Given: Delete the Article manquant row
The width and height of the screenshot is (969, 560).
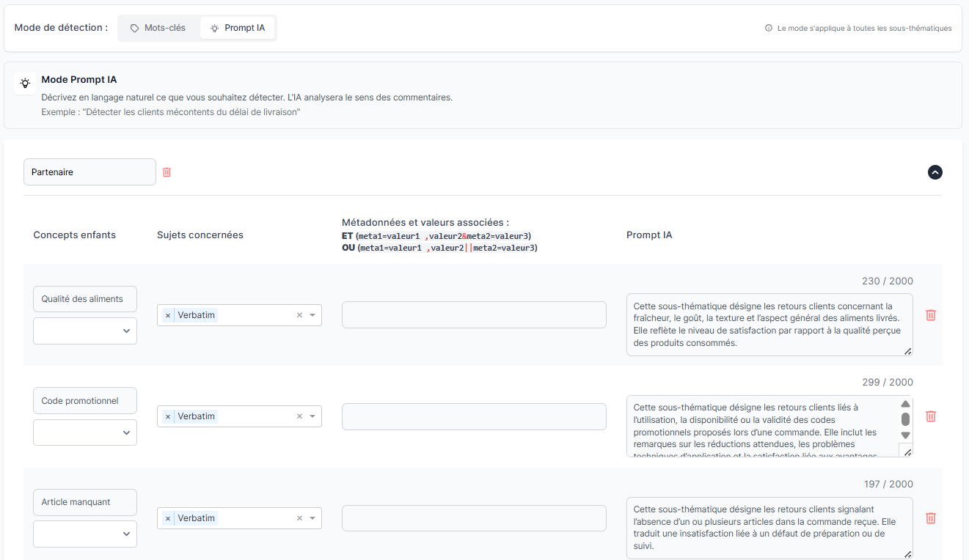Looking at the screenshot, I should (930, 518).
